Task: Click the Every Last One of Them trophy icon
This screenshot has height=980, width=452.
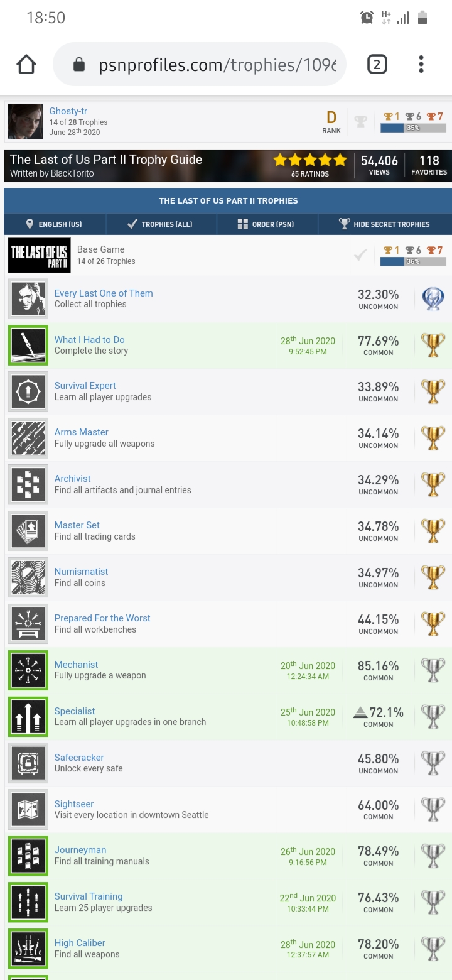Action: [x=28, y=299]
